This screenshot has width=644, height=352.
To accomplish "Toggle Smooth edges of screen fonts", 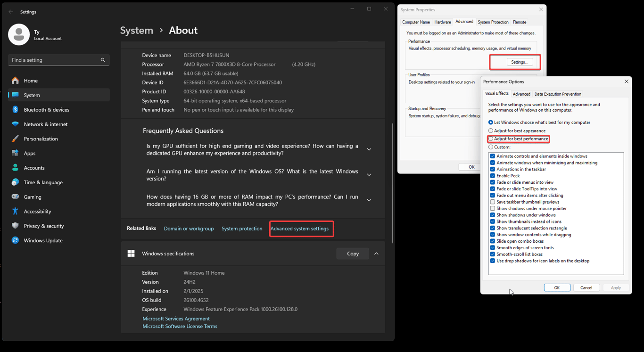I will tap(493, 247).
